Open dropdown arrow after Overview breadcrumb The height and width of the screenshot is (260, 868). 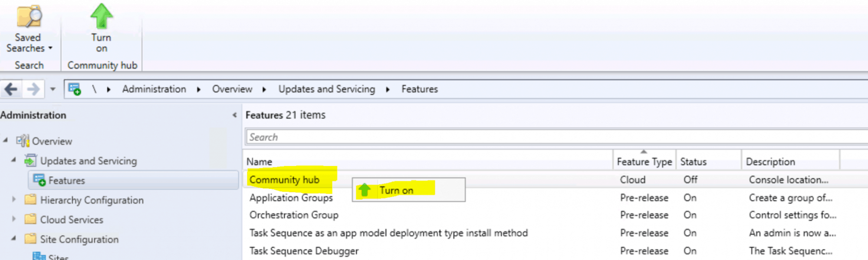[264, 89]
